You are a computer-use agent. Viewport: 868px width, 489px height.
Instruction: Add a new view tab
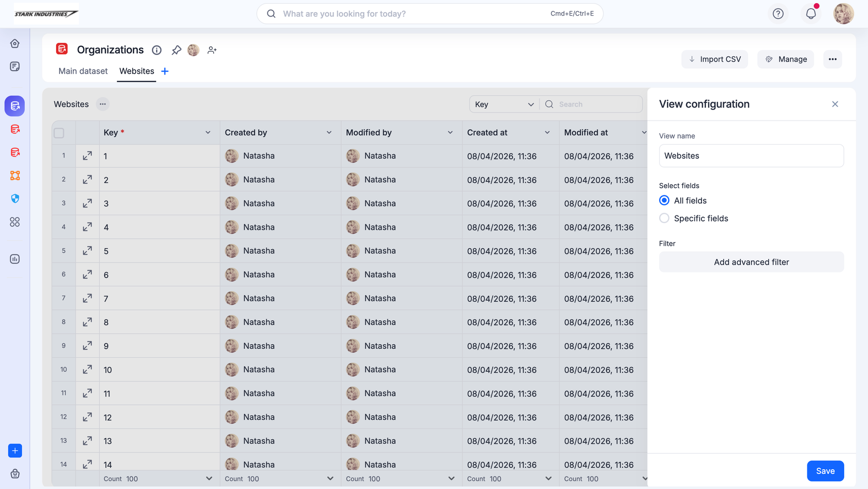165,71
